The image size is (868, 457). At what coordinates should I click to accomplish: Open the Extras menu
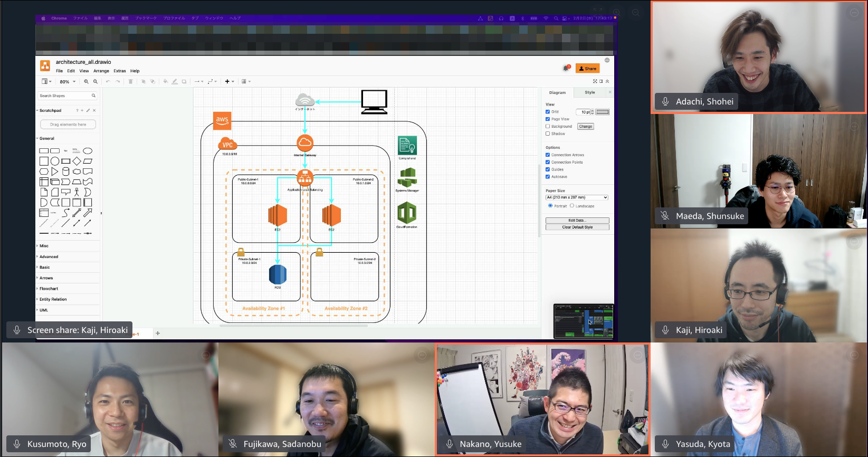[120, 71]
